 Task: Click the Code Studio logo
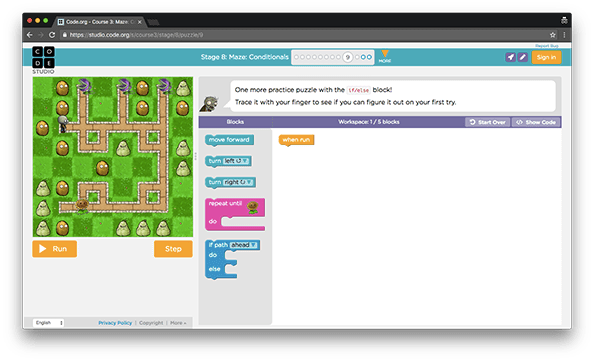43,59
